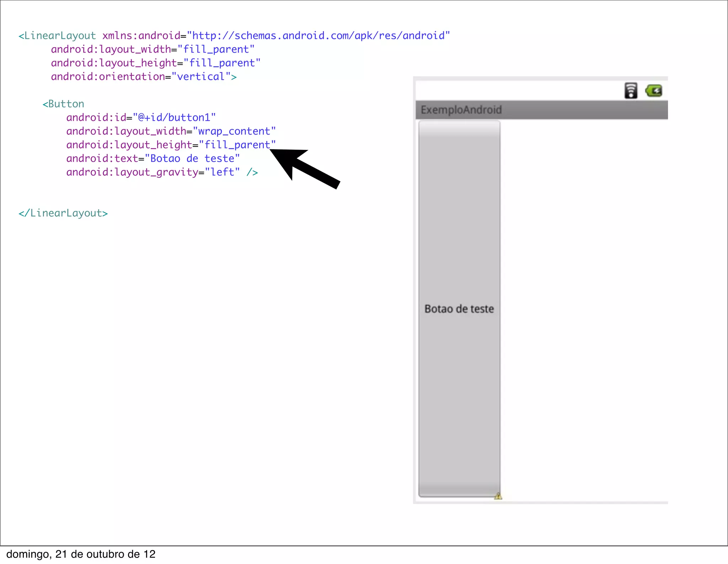Select the xmlns:android schema URL

pos(318,36)
